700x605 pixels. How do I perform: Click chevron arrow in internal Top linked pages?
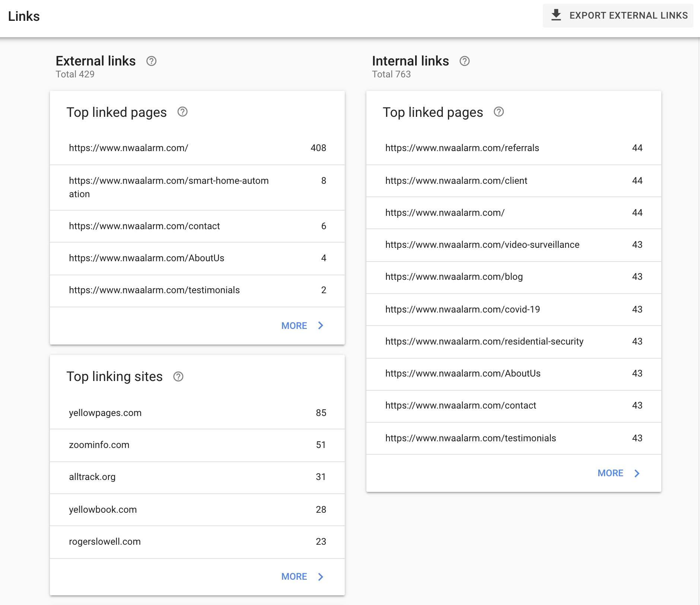[x=637, y=473]
